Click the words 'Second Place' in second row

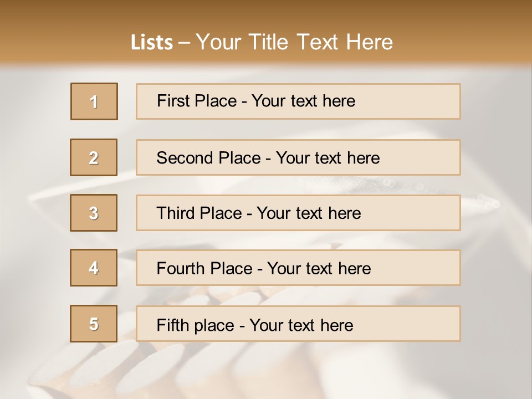pos(208,158)
